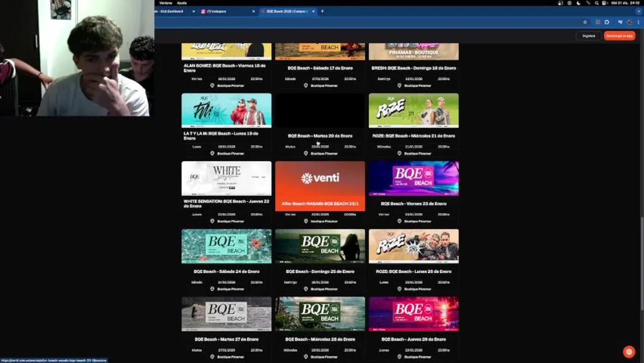Image resolution: width=644 pixels, height=363 pixels.
Task: Open BQE Beach - Jueves 29 de Enero link
Action: coord(414,339)
